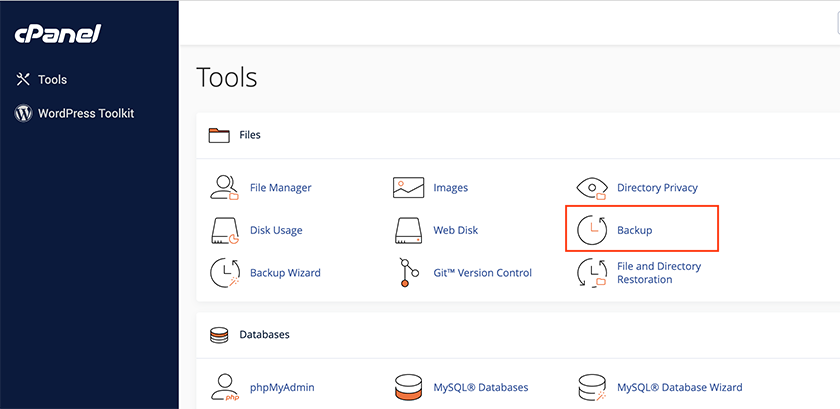840x409 pixels.
Task: Open the File Manager link
Action: 281,188
